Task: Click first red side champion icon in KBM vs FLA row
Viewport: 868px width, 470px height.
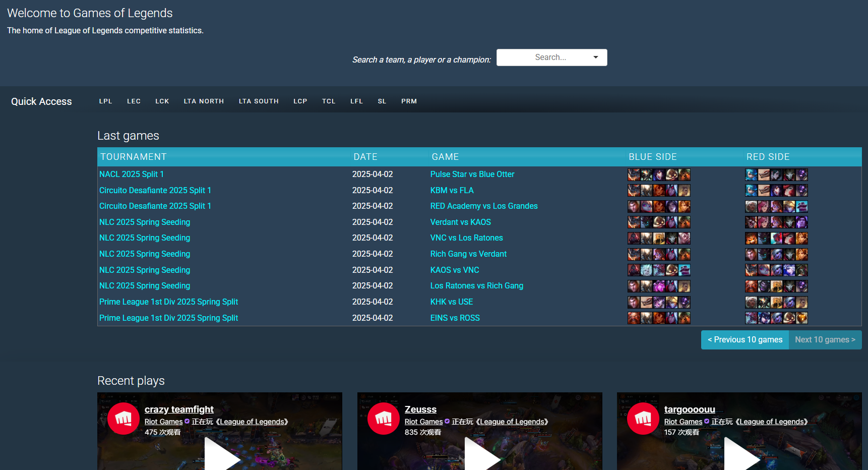Action: pos(751,191)
